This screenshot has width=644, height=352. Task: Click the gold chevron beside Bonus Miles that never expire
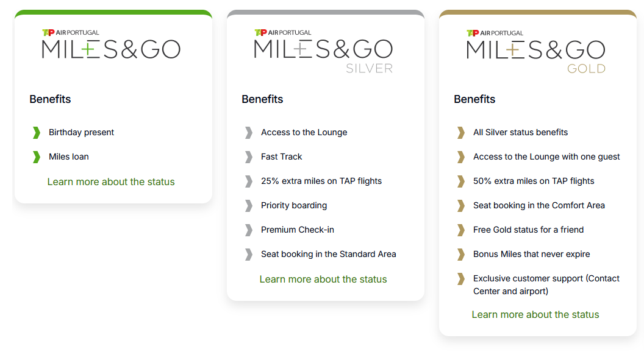coord(461,254)
